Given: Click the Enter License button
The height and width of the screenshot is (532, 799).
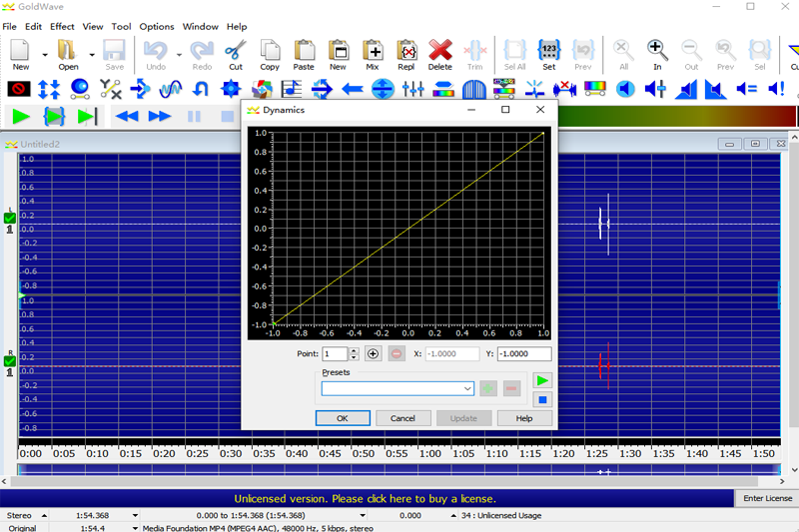Looking at the screenshot, I should tap(767, 498).
